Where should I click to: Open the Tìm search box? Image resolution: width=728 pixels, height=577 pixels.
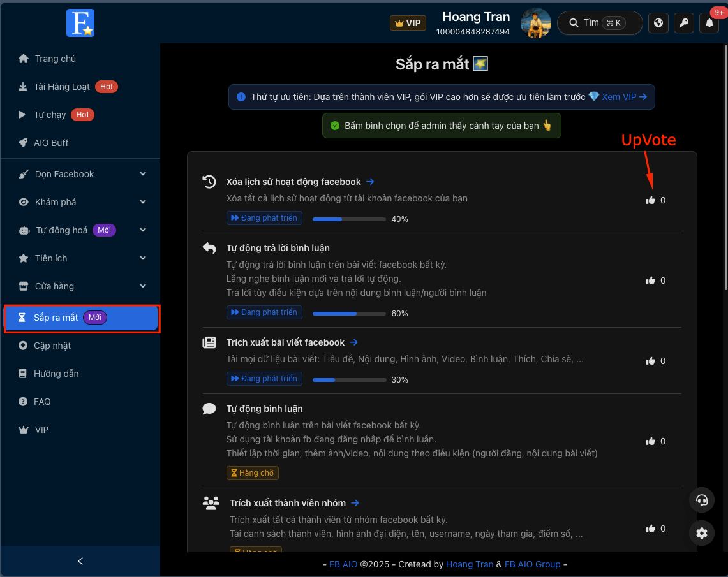[599, 23]
